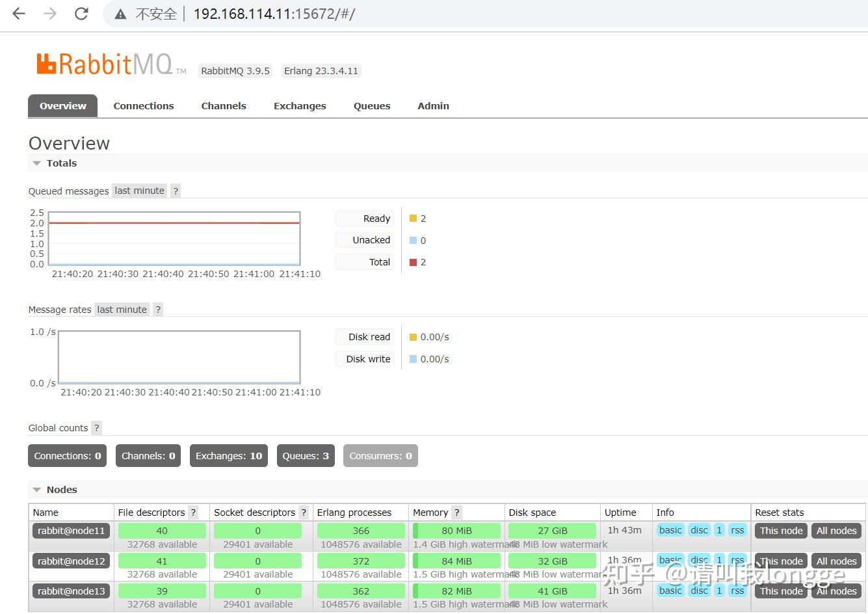868x614 pixels.
Task: Click the '1h 43m' uptime value
Action: pos(625,530)
